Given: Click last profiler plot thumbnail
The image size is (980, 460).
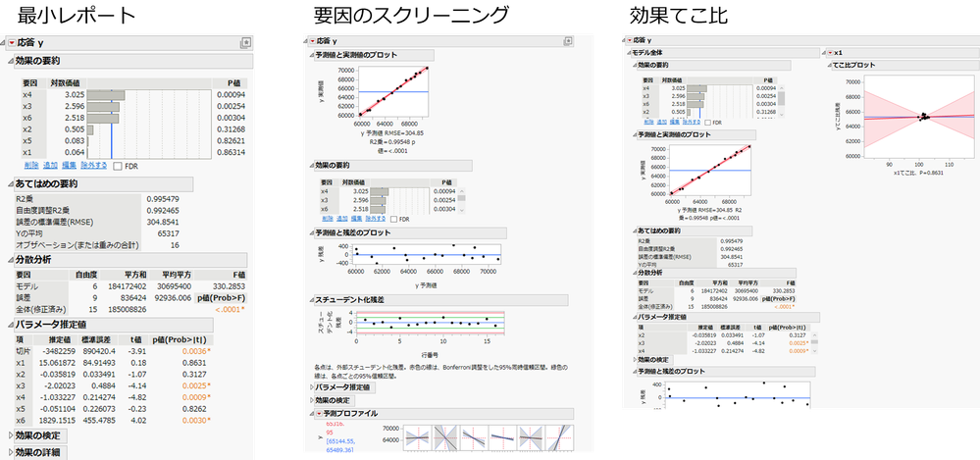Looking at the screenshot, I should 559,437.
